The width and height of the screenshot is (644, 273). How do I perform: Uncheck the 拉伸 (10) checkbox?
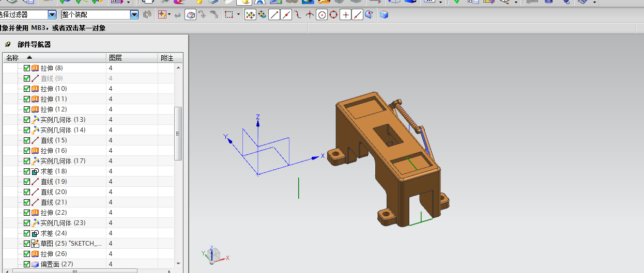[x=27, y=89]
